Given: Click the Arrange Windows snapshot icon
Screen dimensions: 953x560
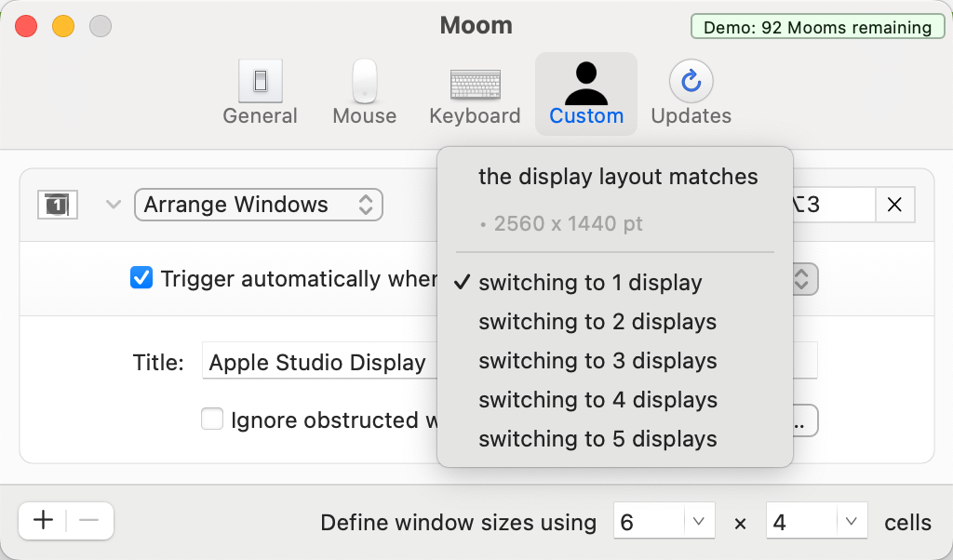Looking at the screenshot, I should [58, 205].
